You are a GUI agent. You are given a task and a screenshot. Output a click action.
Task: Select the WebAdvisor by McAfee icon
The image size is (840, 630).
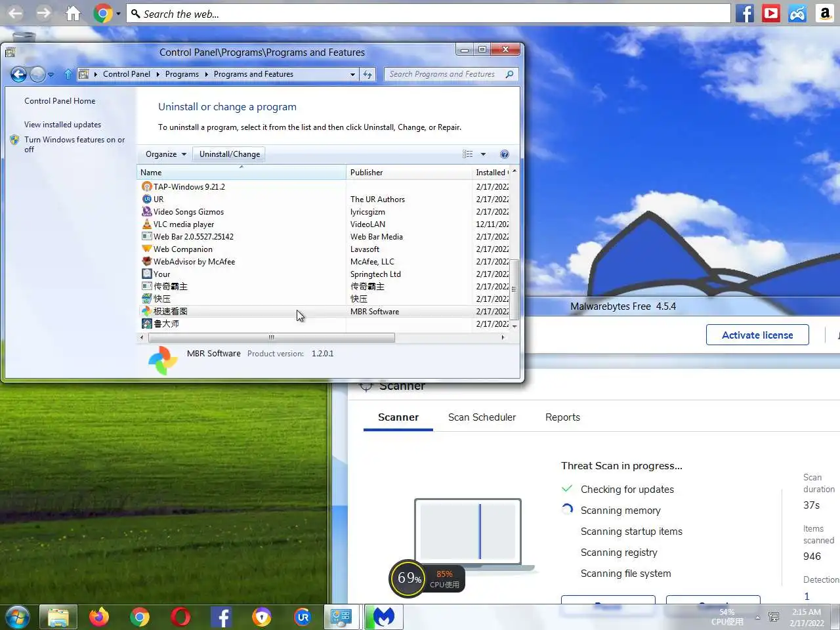click(147, 262)
